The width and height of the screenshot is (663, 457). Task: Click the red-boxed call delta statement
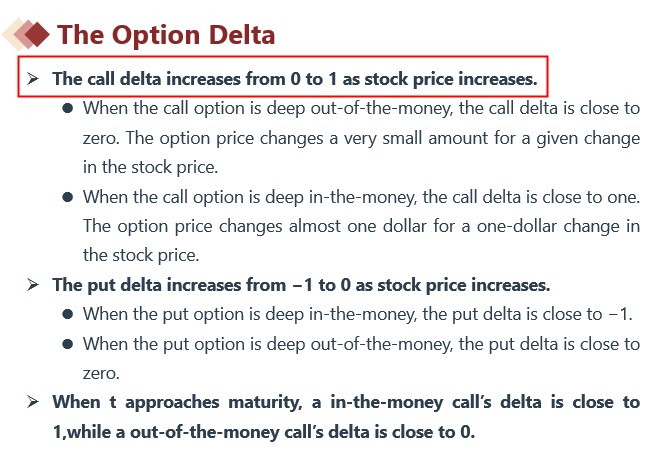(294, 78)
